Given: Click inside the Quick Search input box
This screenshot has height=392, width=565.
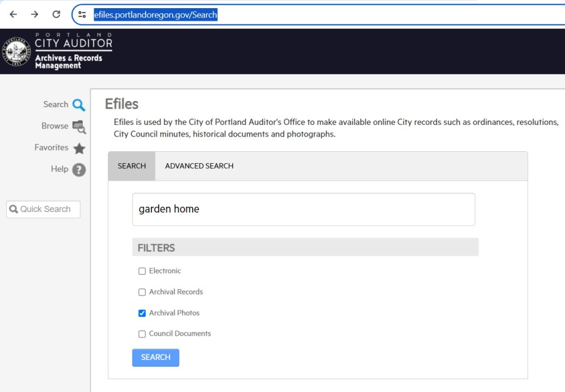Looking at the screenshot, I should pos(47,208).
